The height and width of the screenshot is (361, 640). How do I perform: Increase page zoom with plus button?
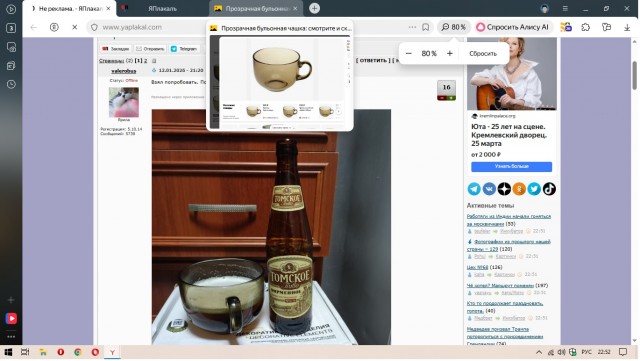(449, 53)
